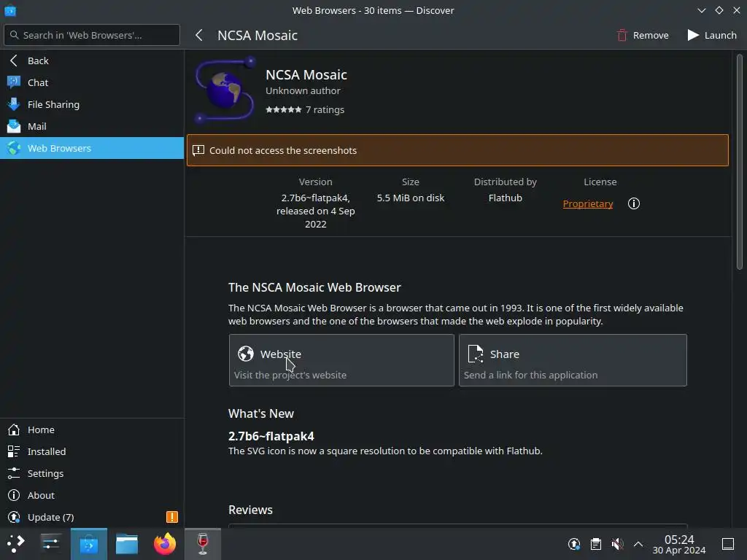This screenshot has height=560, width=747.
Task: Open About page in sidebar
Action: [92, 495]
